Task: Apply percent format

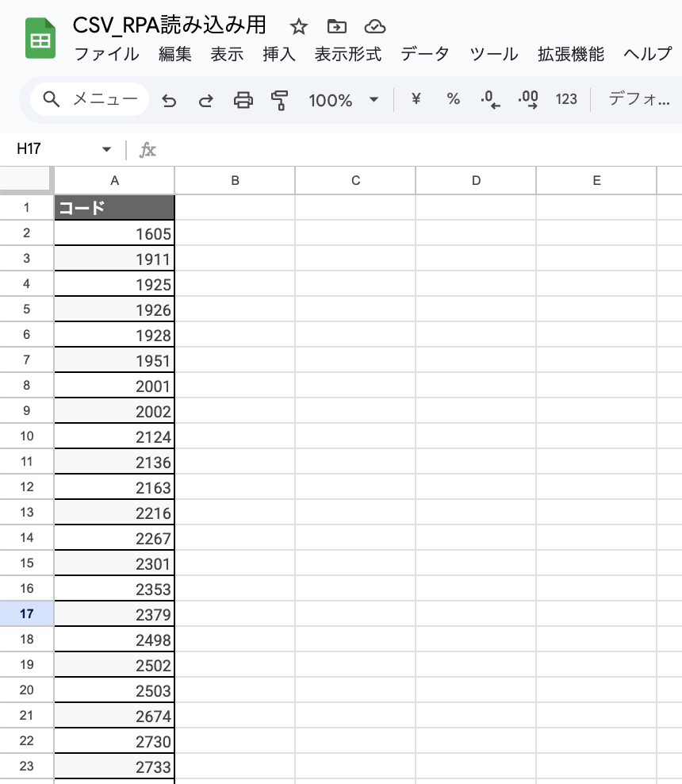Action: (453, 99)
